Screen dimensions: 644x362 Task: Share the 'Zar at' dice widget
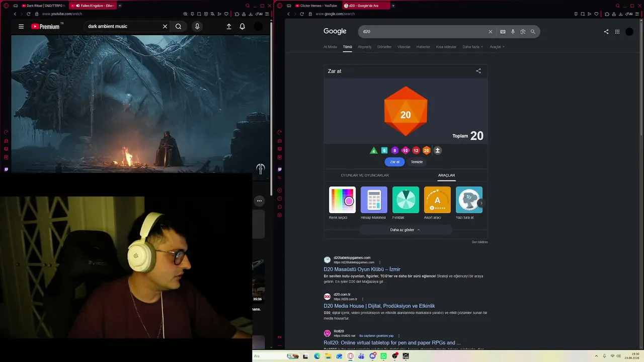[x=478, y=71]
